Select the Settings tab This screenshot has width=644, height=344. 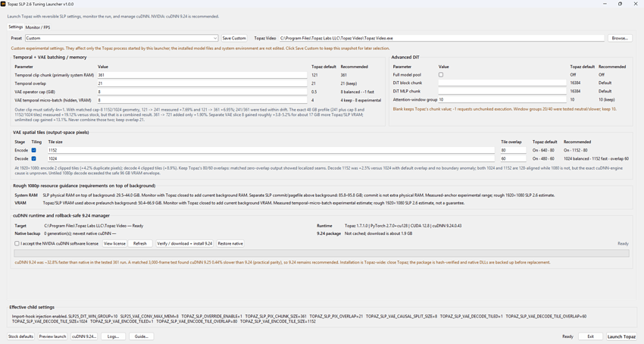(16, 27)
